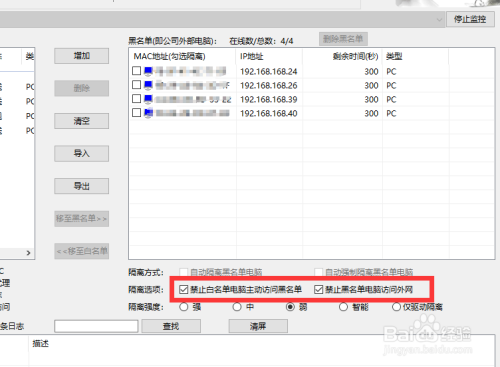This screenshot has width=500, height=367.
Task: Toggle 自动强制隔离黑名单电脑 checkbox
Action: click(x=318, y=272)
